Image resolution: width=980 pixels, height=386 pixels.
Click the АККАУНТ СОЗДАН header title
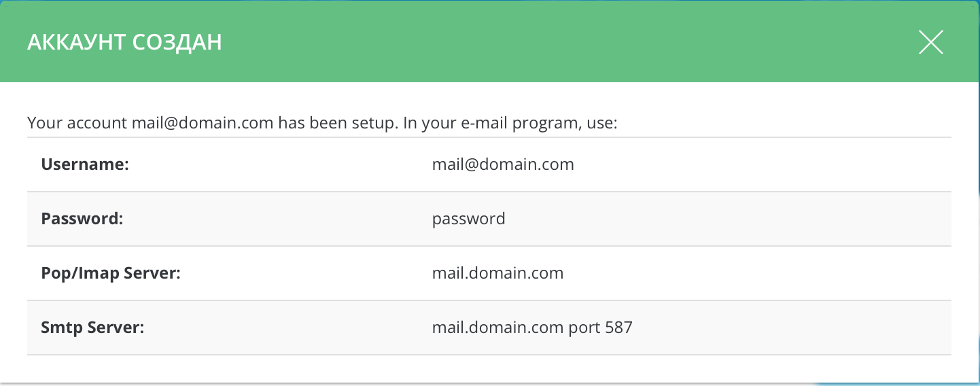[124, 42]
